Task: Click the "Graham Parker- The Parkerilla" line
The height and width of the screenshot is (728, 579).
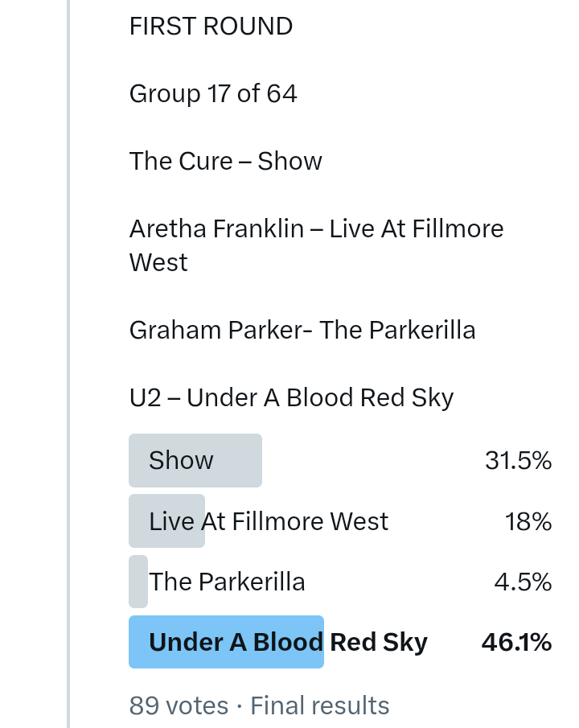Action: [x=302, y=331]
